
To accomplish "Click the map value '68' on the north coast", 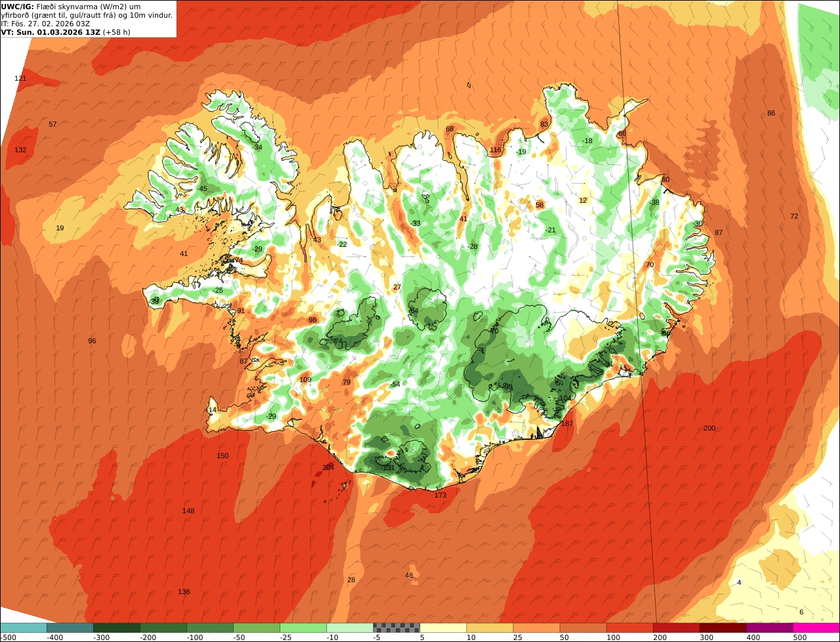I will (450, 129).
